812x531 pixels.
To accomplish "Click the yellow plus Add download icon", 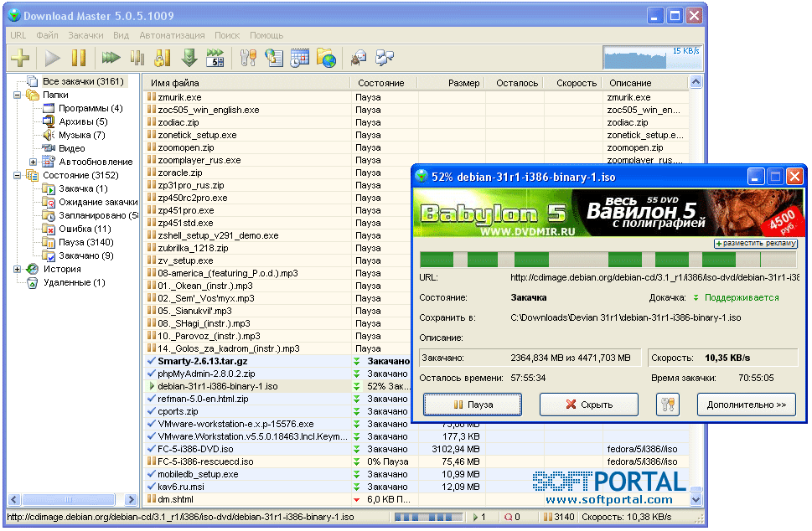I will 20,58.
